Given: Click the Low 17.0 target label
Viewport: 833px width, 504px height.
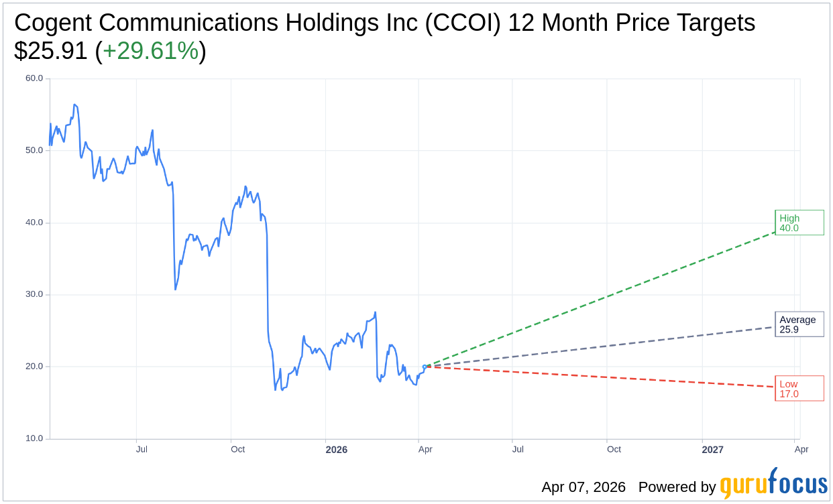Looking at the screenshot, I should (799, 389).
